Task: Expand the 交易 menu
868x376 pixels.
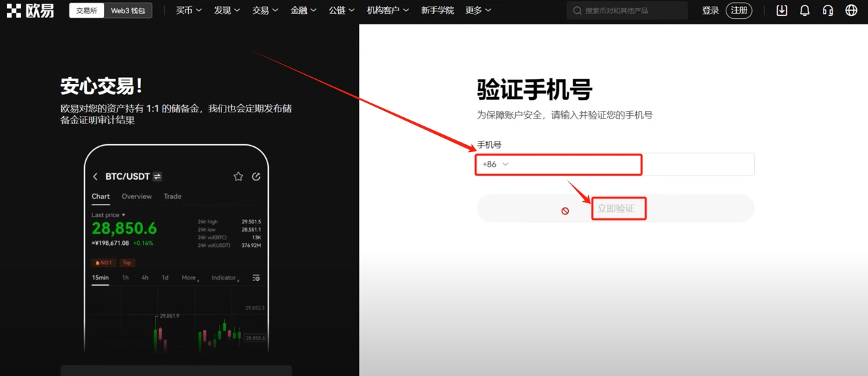Action: tap(265, 10)
